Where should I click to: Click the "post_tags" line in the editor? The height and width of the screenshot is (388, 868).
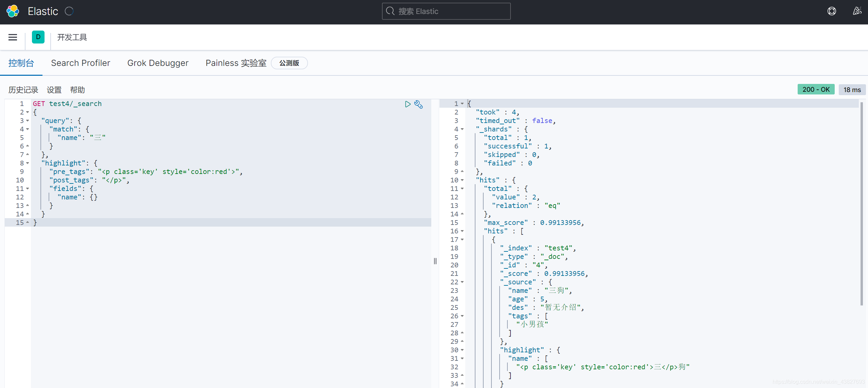(89, 180)
